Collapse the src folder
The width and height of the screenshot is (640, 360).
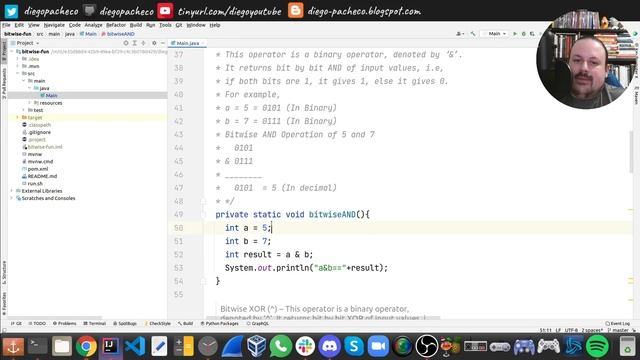pos(18,73)
